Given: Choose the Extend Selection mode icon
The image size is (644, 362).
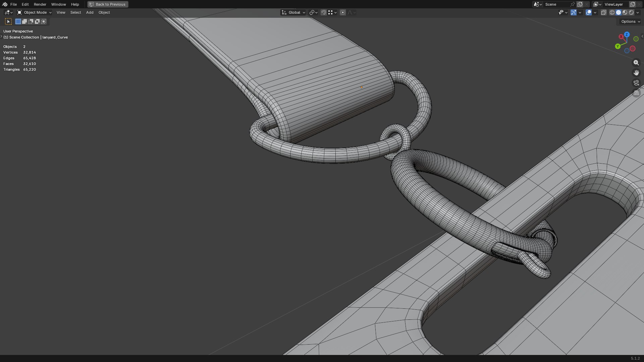Looking at the screenshot, I should click(x=24, y=21).
